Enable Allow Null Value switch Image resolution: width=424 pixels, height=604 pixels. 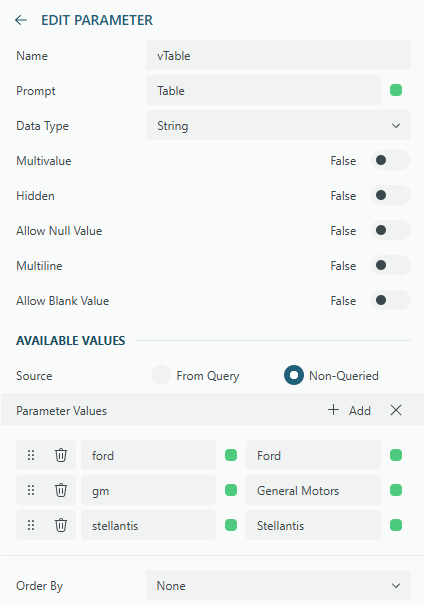pos(390,230)
